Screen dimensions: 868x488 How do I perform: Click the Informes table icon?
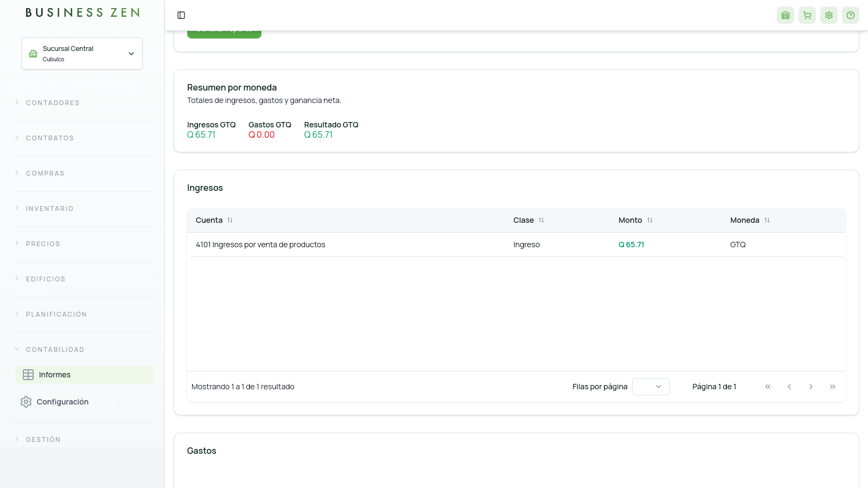(28, 375)
